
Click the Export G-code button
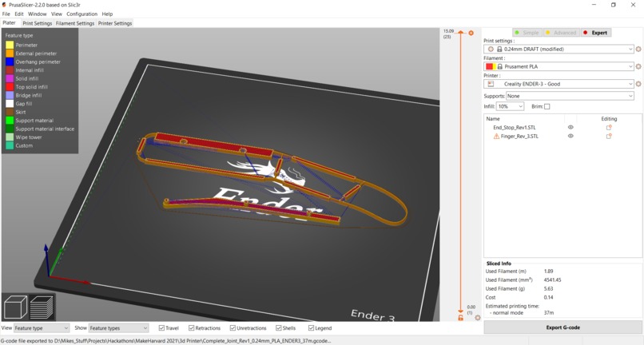click(563, 327)
